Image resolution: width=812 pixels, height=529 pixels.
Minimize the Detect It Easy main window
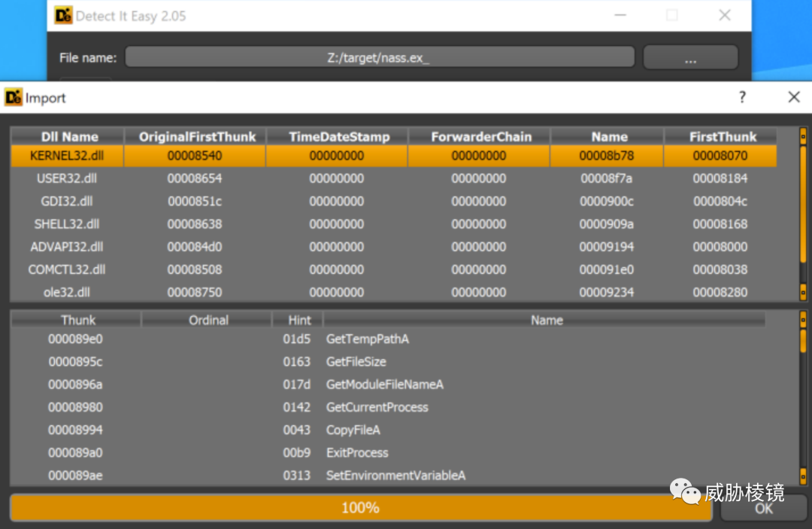(620, 15)
